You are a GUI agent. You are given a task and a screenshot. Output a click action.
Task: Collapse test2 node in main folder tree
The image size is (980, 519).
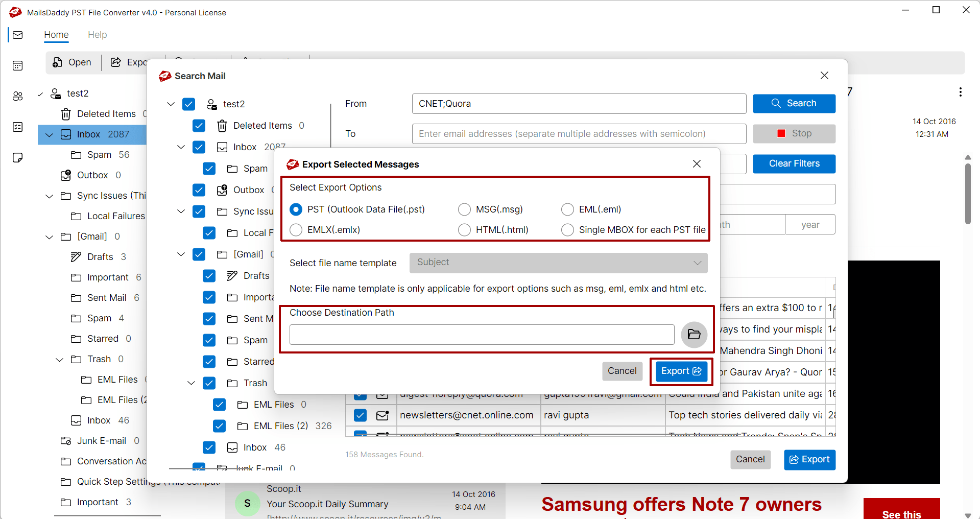(x=40, y=93)
